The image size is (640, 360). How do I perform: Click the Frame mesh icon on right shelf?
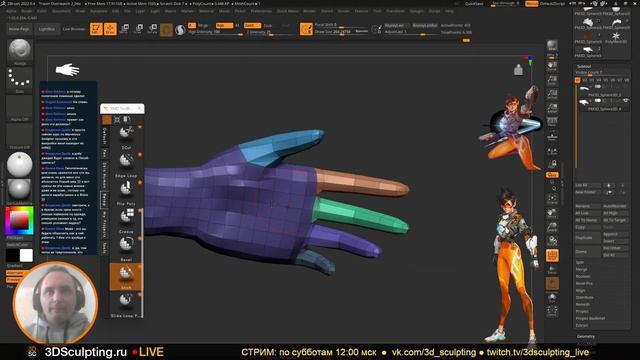552,199
